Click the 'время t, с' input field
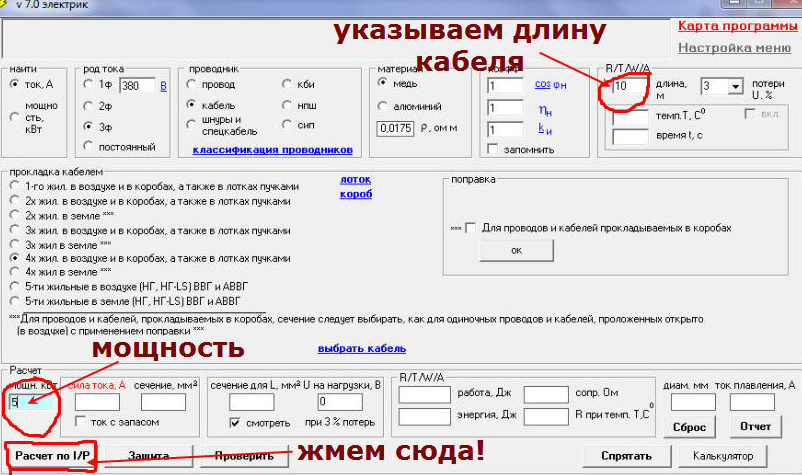 coord(630,137)
